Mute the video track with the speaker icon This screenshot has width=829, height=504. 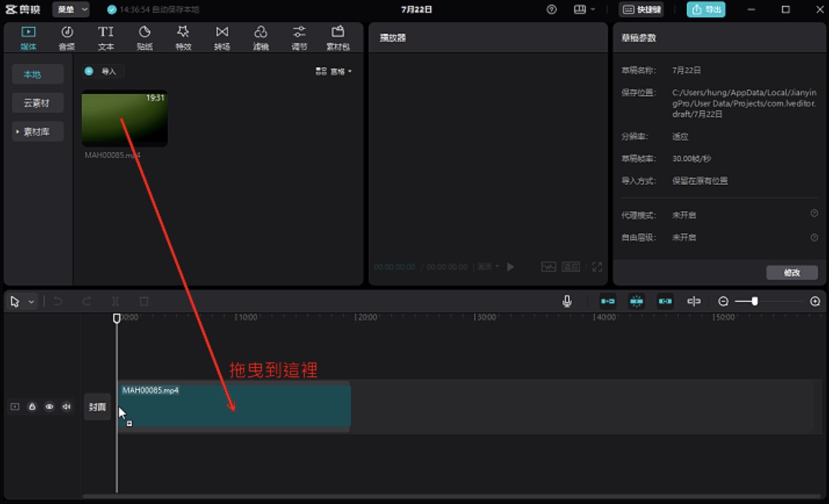(x=67, y=407)
